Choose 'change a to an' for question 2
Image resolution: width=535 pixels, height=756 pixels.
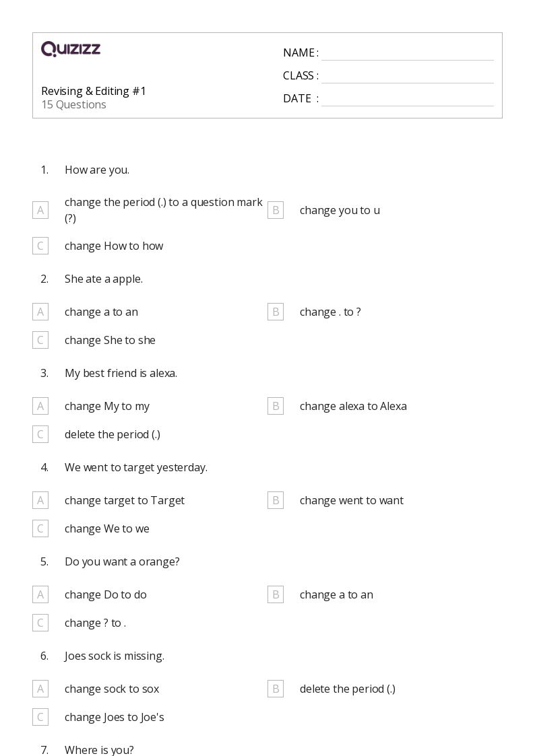pos(40,312)
